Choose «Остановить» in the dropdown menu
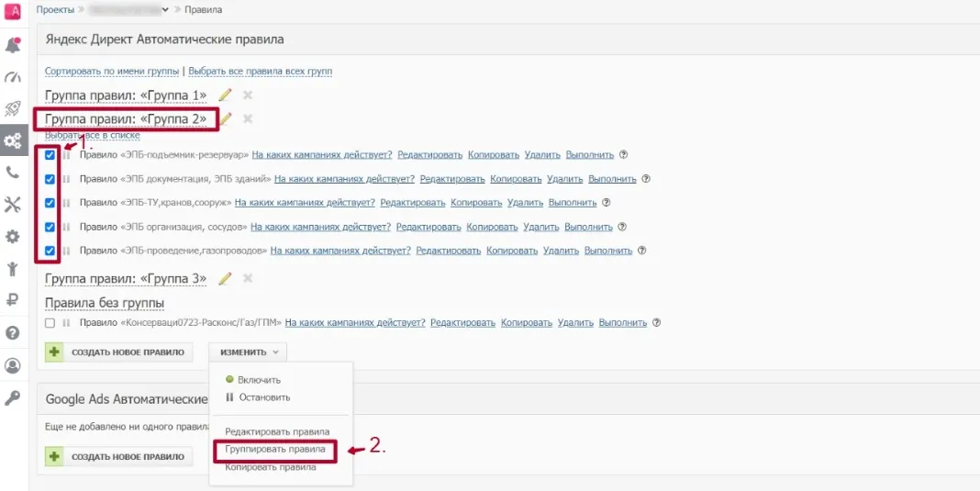 pyautogui.click(x=258, y=397)
